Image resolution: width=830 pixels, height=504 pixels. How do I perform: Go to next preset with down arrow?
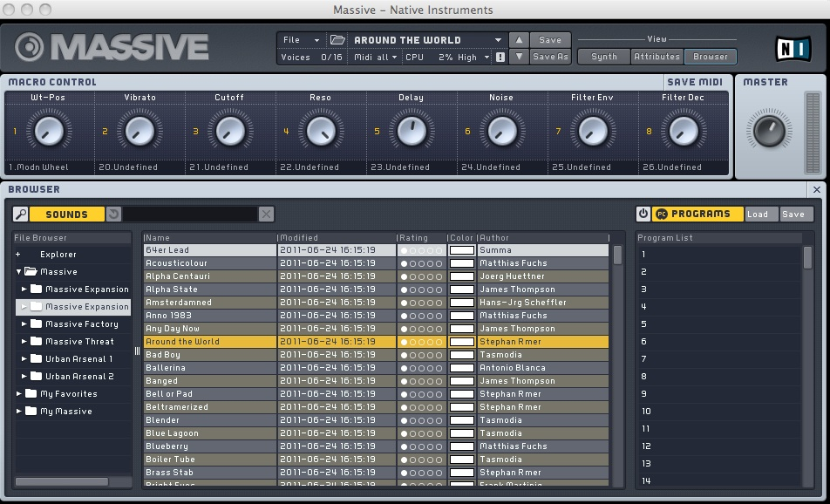pyautogui.click(x=519, y=57)
